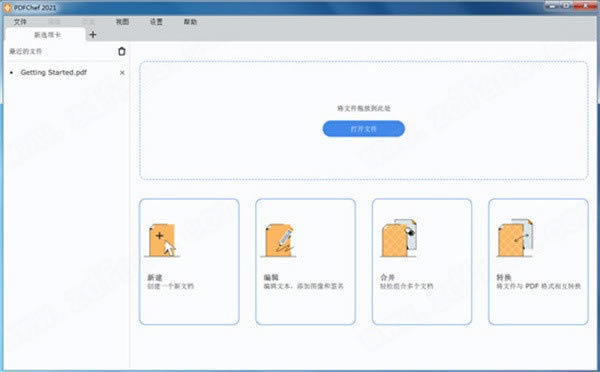This screenshot has height=372, width=600.
Task: Click the blue 打开文件 button
Action: tap(364, 129)
